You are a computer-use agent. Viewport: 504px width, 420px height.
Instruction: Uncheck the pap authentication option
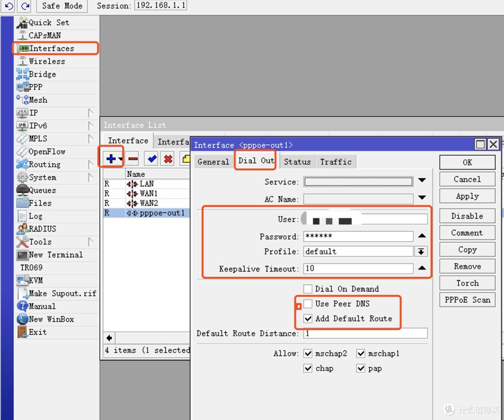tap(361, 368)
